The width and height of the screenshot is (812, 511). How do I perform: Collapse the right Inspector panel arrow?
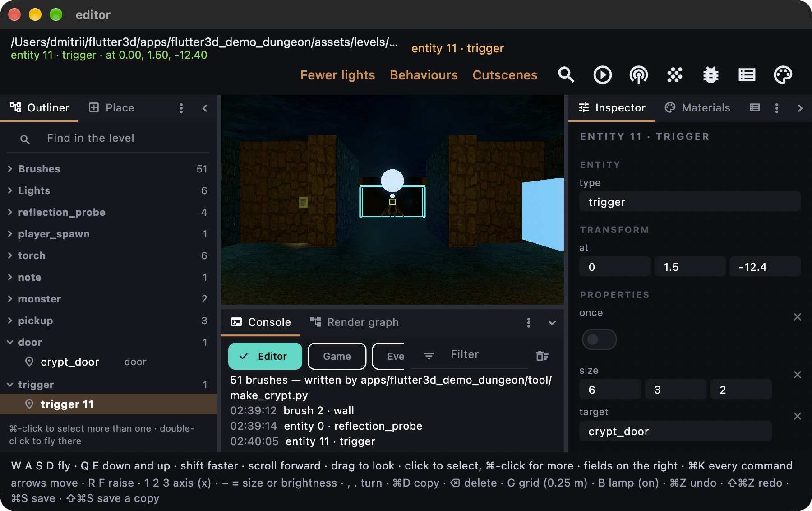click(800, 108)
